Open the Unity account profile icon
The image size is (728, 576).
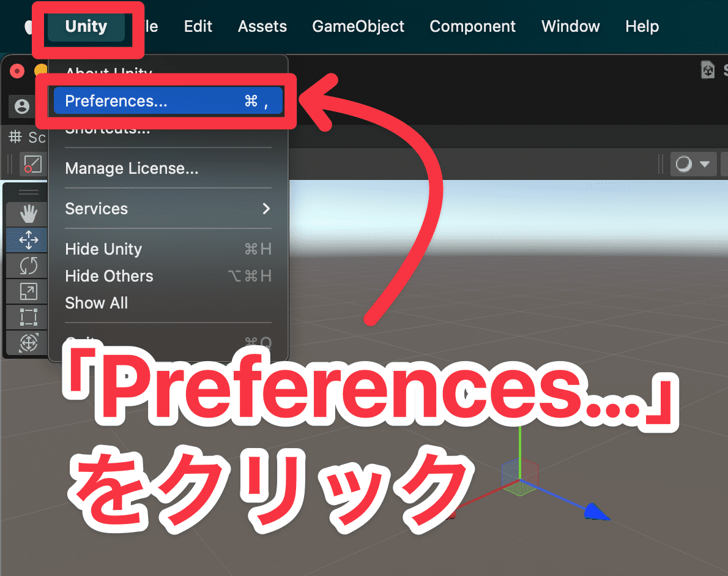pyautogui.click(x=21, y=107)
